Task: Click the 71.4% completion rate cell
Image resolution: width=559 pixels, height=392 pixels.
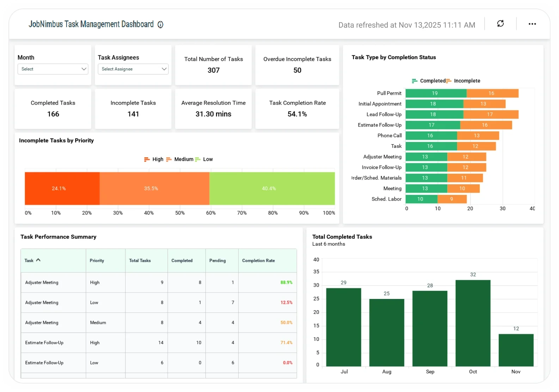Action: point(268,343)
